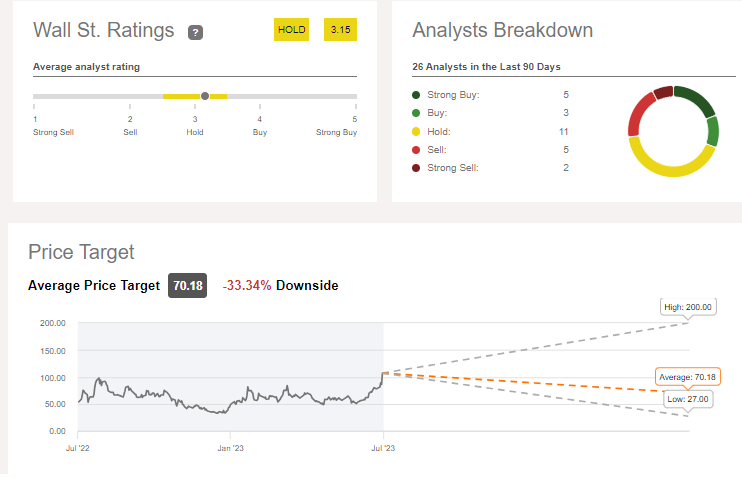Click the Average: 70.18 price target label

688,377
